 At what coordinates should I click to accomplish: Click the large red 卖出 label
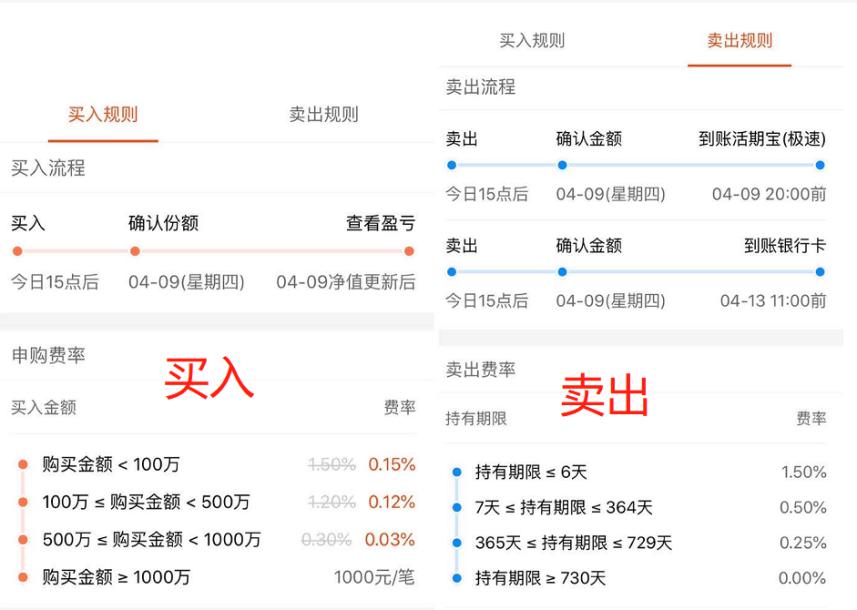click(604, 396)
